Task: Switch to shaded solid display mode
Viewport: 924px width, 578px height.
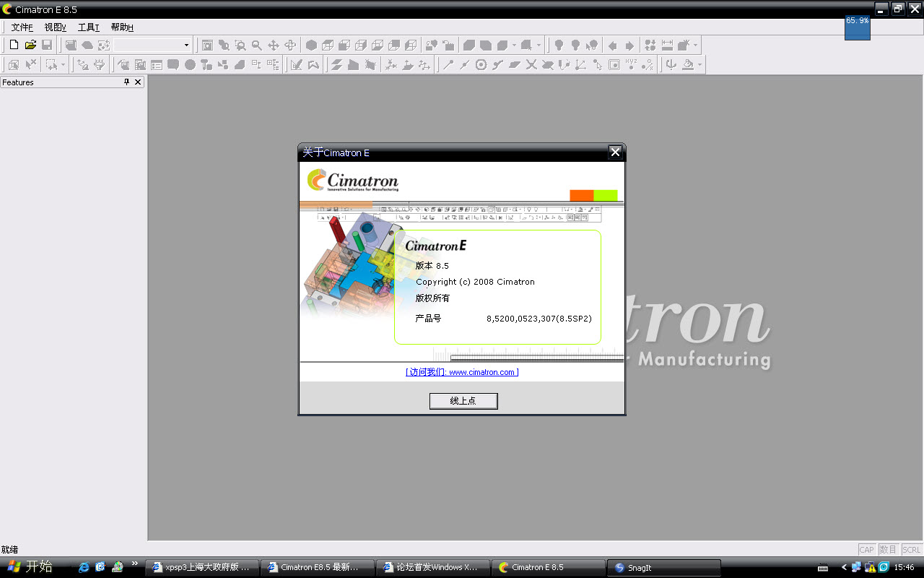Action: (311, 45)
